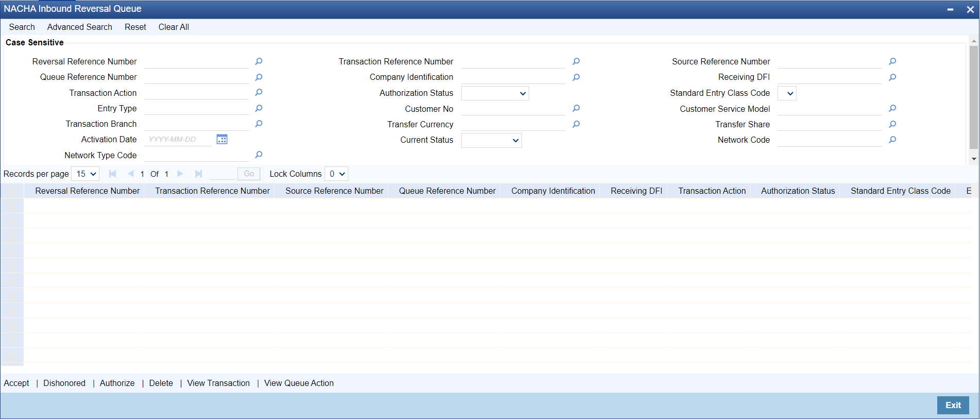Open lookup for Transaction Action field

coord(259,92)
